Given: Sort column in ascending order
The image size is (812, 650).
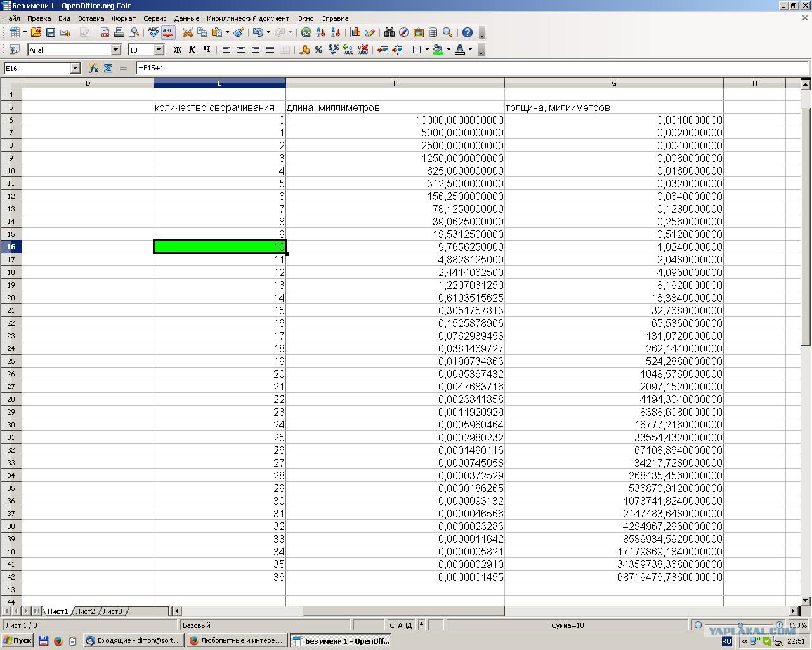Looking at the screenshot, I should (321, 32).
